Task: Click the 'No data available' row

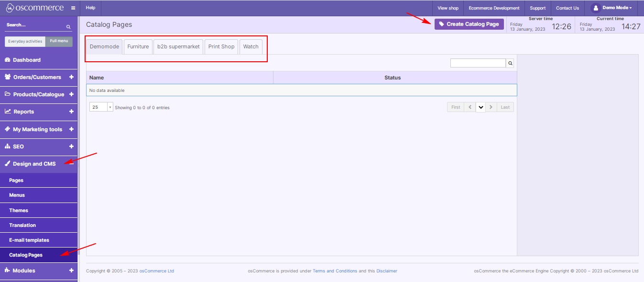Action: [x=302, y=90]
